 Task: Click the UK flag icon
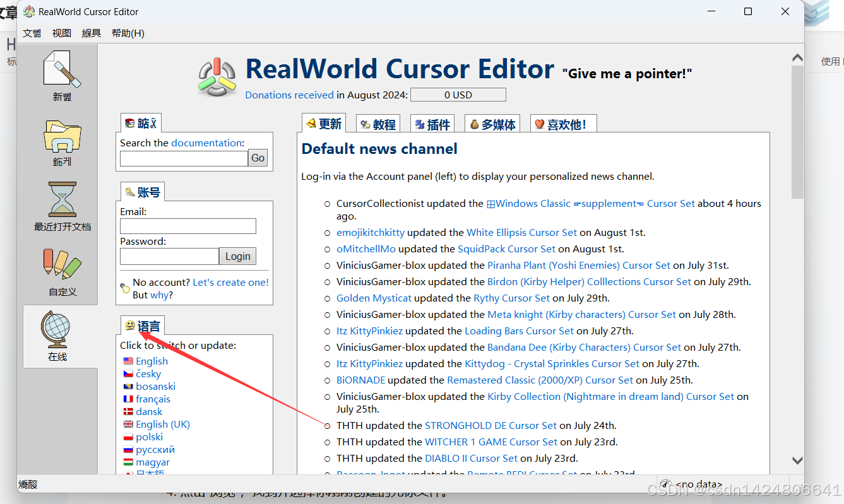click(x=128, y=425)
